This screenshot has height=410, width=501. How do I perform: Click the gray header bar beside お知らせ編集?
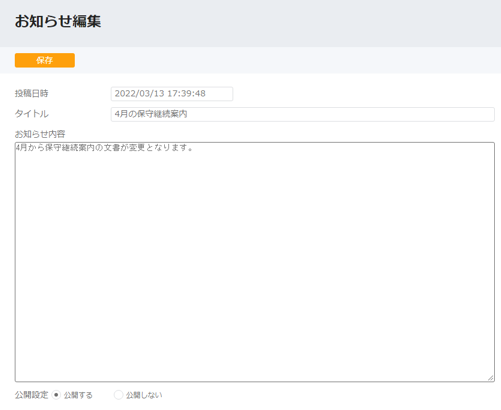pos(300,22)
